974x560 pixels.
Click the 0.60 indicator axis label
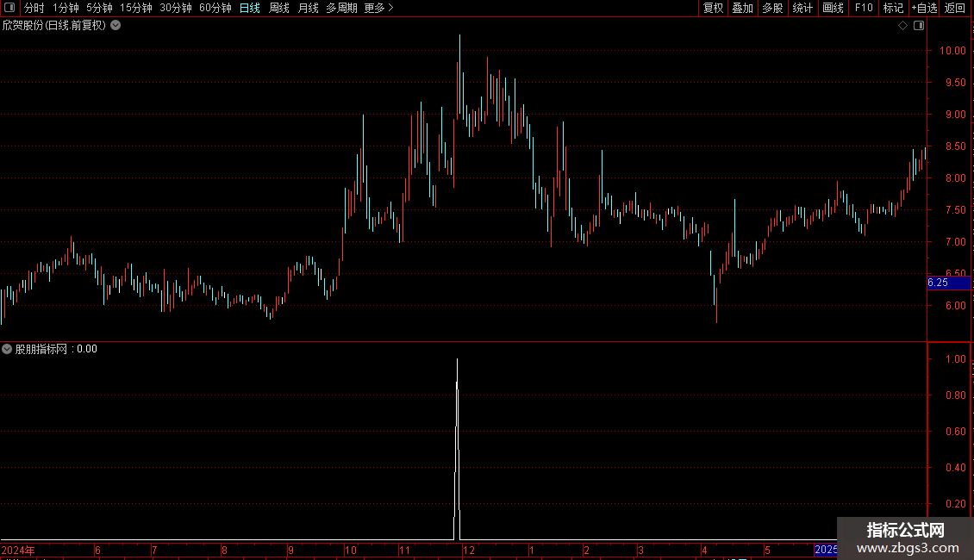point(955,431)
